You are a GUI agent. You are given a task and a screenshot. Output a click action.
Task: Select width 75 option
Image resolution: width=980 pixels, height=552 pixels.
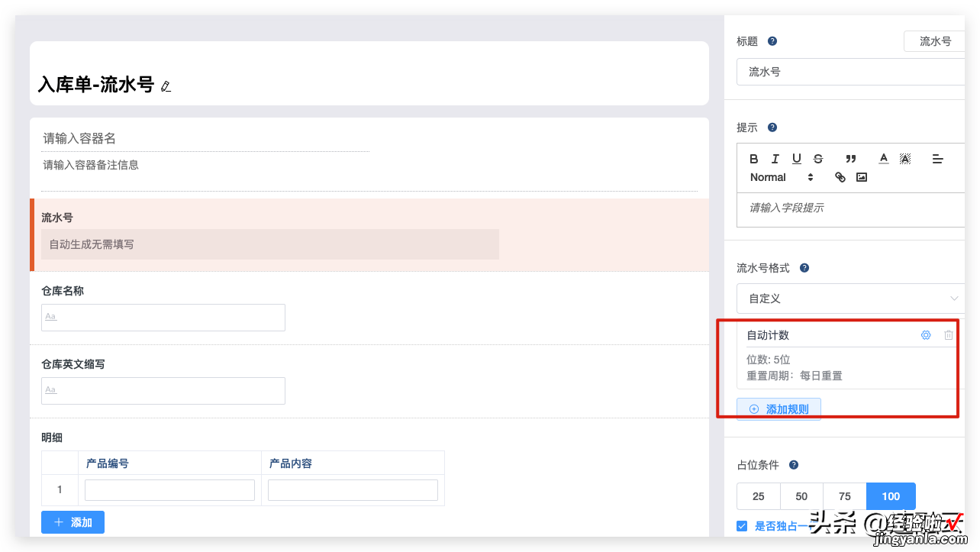(845, 496)
